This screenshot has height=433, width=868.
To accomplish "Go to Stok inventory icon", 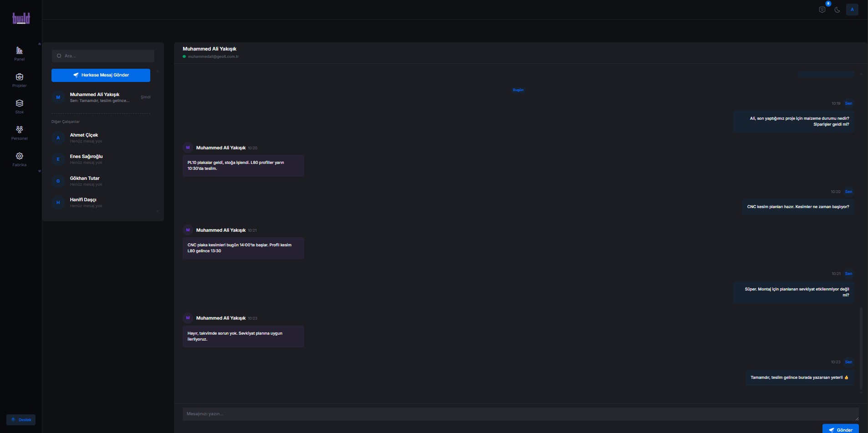I will pos(19,103).
